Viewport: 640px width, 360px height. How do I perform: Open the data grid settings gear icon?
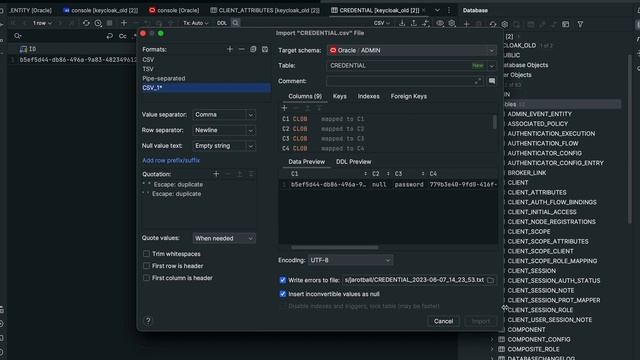[x=452, y=23]
